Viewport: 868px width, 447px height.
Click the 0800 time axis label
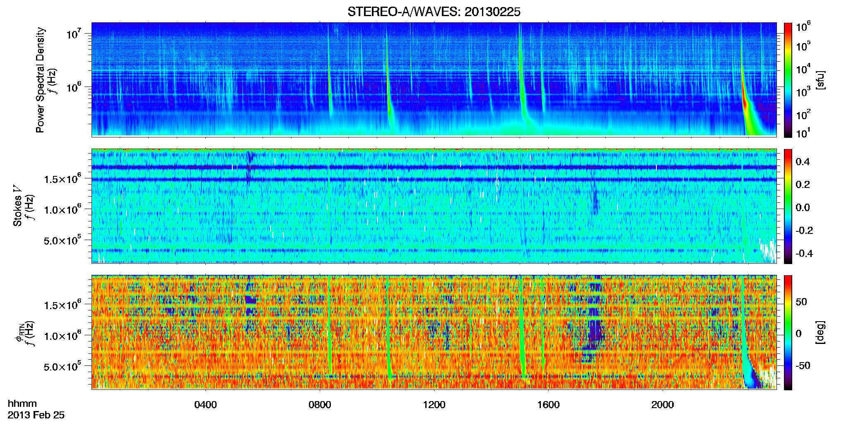[320, 405]
